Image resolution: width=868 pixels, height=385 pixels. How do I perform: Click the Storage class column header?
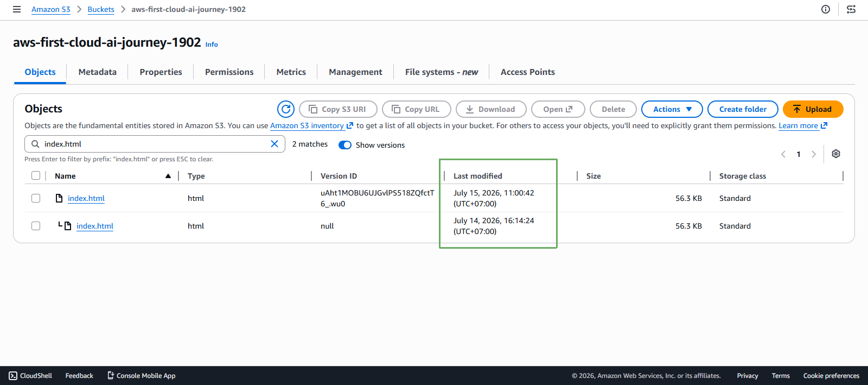743,176
